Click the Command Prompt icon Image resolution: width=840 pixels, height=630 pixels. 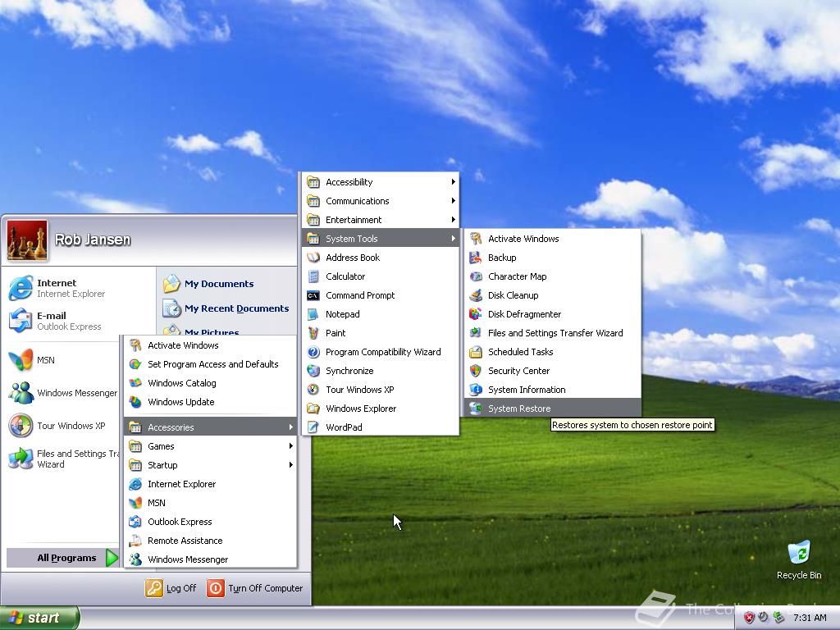click(313, 295)
